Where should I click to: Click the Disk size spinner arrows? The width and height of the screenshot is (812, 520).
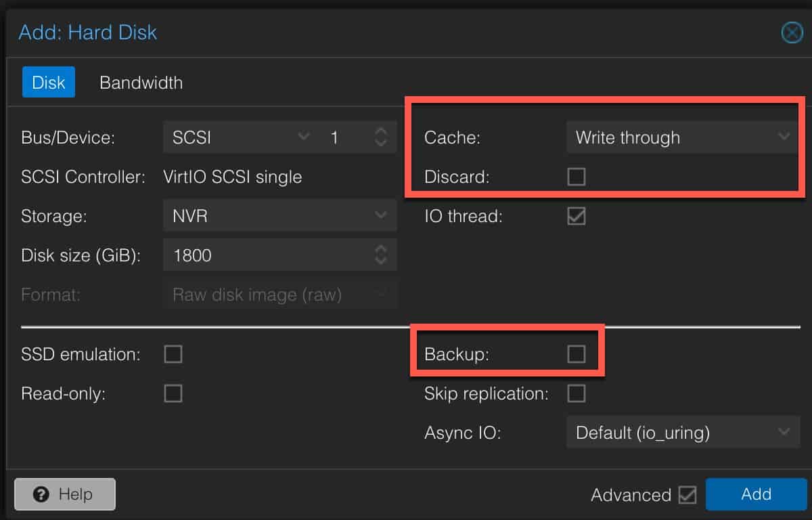381,255
